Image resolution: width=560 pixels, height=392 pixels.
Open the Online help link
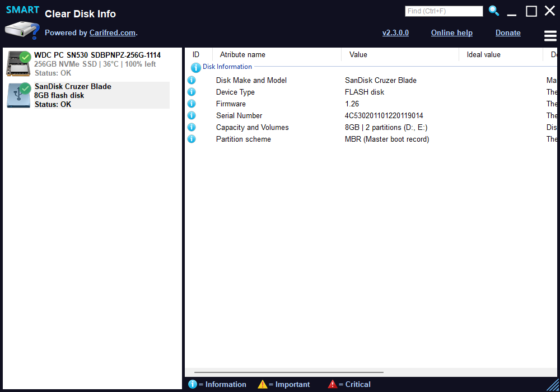point(452,33)
